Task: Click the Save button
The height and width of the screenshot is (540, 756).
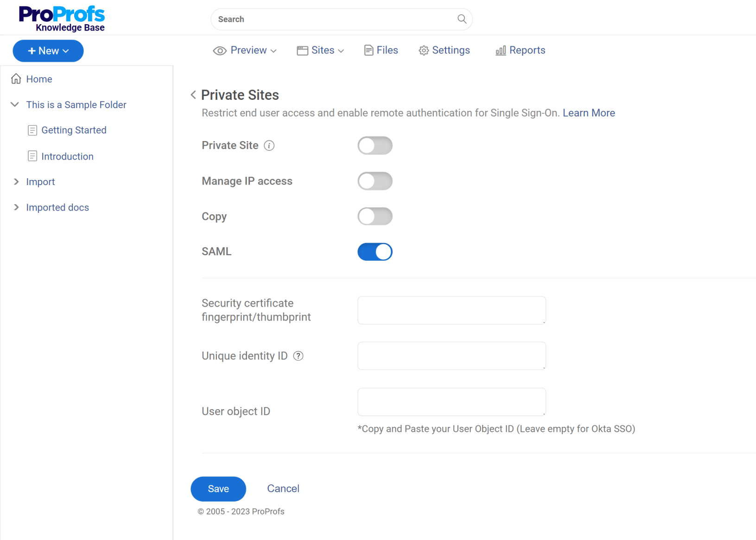Action: coord(218,489)
